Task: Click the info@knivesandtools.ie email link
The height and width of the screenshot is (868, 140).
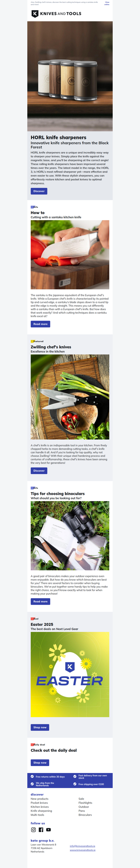Action: tap(83, 846)
